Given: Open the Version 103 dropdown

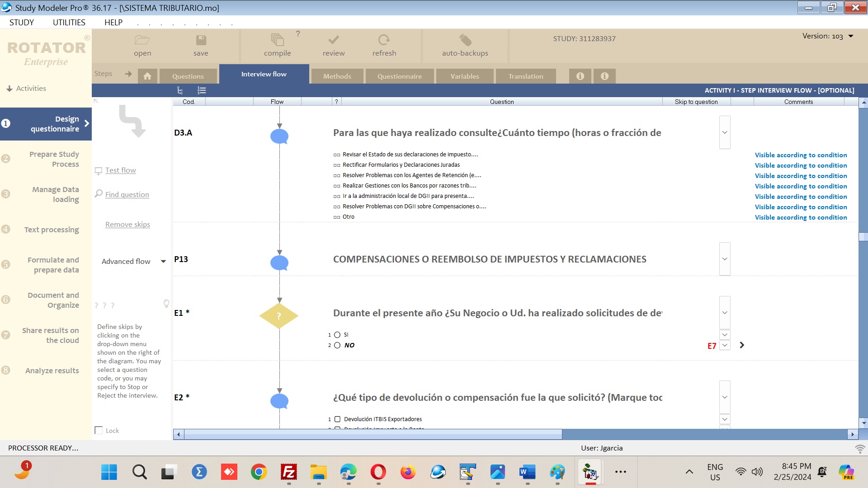Looking at the screenshot, I should (851, 36).
